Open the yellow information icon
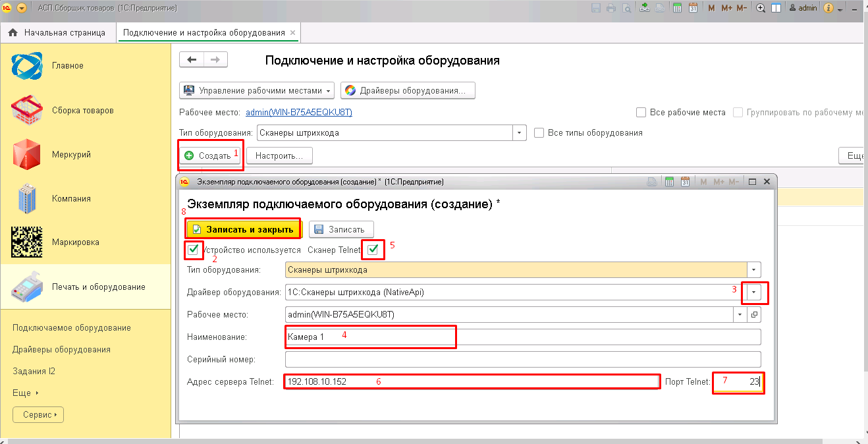This screenshot has height=444, width=868. point(828,8)
